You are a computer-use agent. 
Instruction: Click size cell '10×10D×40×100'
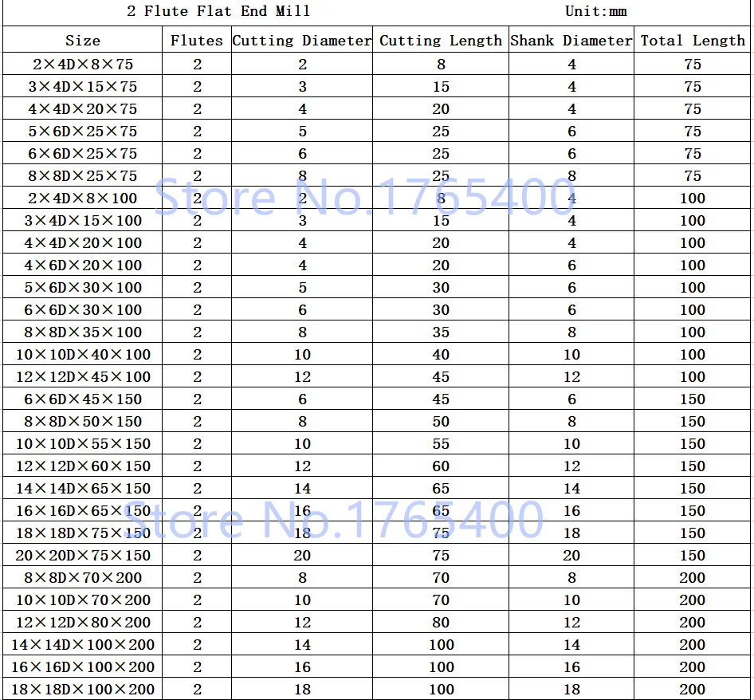tap(83, 355)
